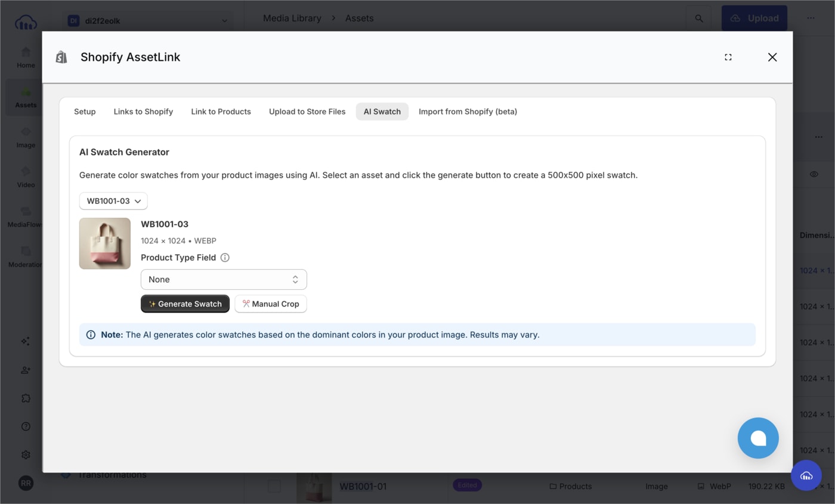Open Moderation in the sidebar
Viewport: 835px width, 504px height.
tap(26, 257)
